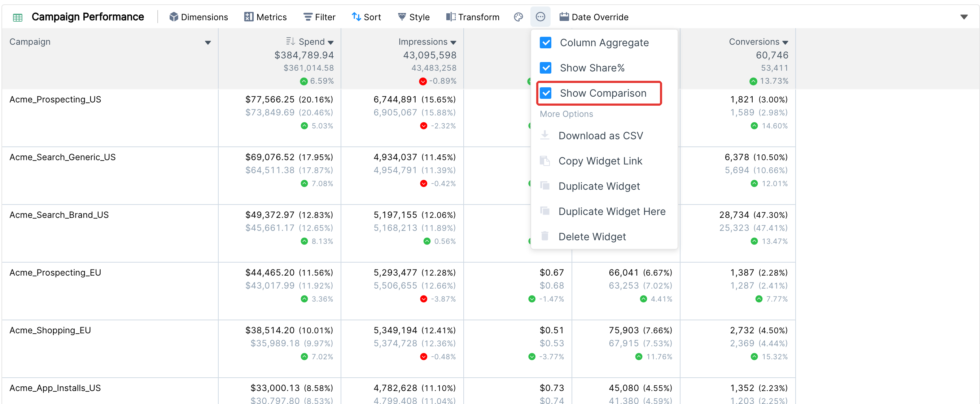This screenshot has height=404, width=980.
Task: Click the Copy Widget Link icon
Action: pos(545,161)
